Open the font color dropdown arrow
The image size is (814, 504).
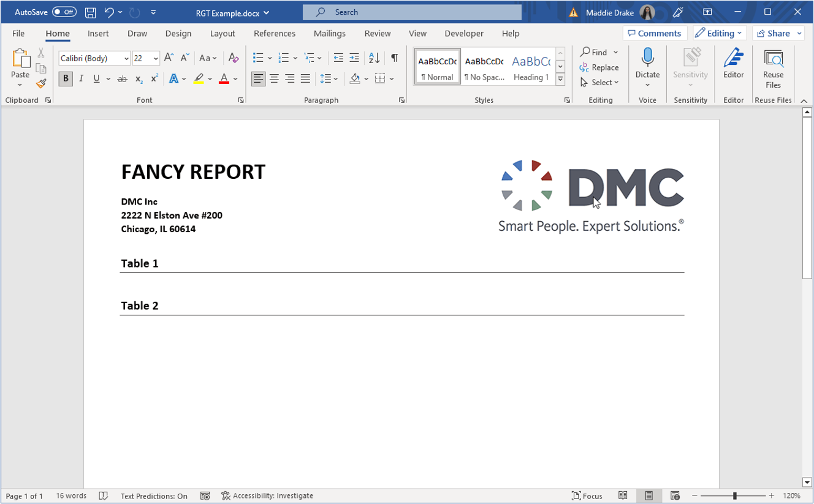[x=235, y=79]
